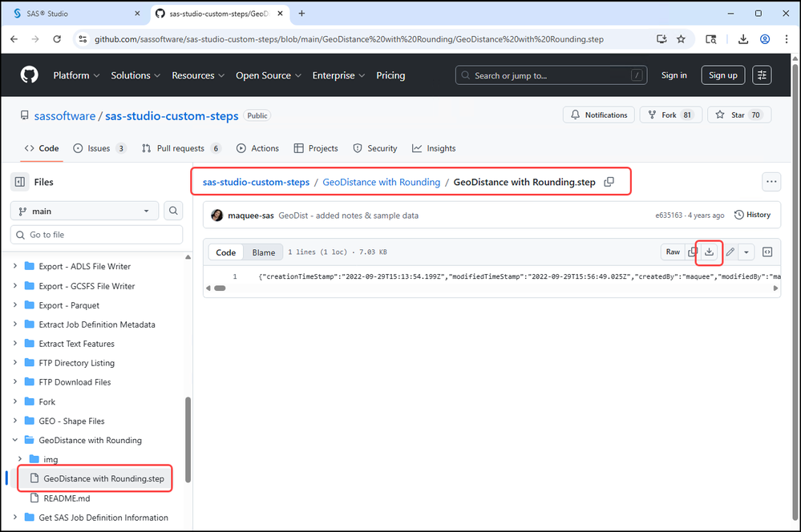
Task: Open browser downloads icon
Action: pos(743,39)
